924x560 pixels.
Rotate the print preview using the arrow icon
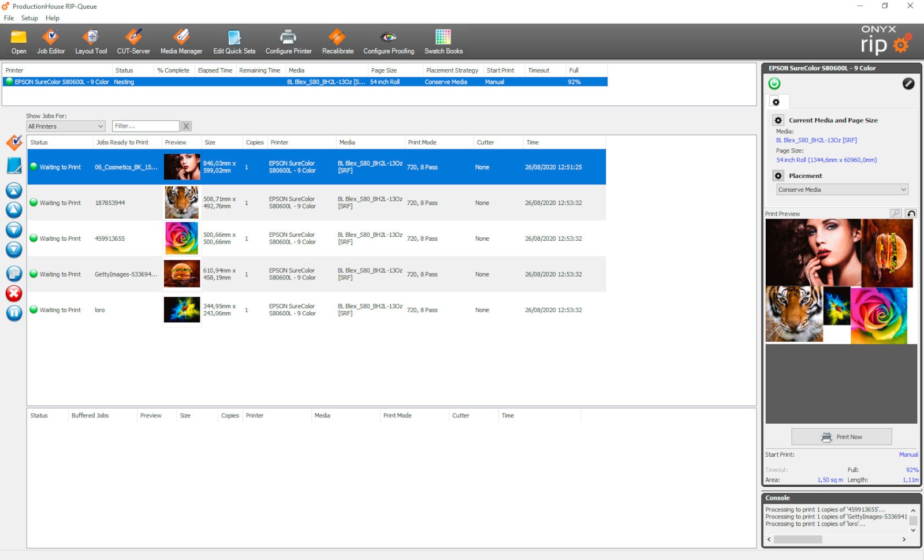(x=911, y=214)
